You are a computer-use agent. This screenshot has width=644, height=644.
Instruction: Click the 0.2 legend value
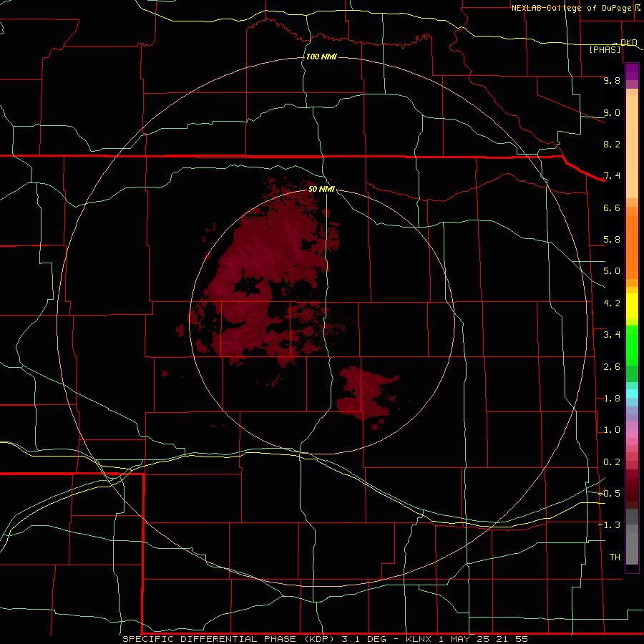612,462
